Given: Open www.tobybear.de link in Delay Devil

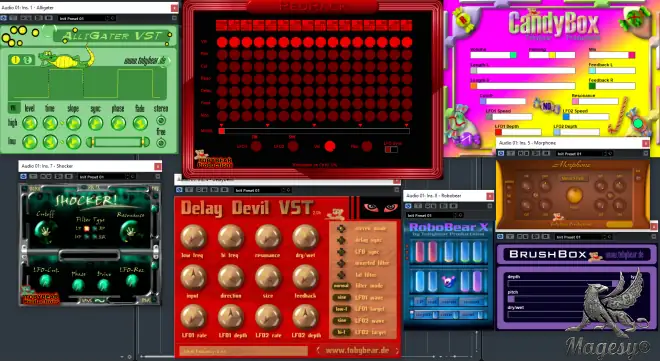Looking at the screenshot, I should coord(357,350).
